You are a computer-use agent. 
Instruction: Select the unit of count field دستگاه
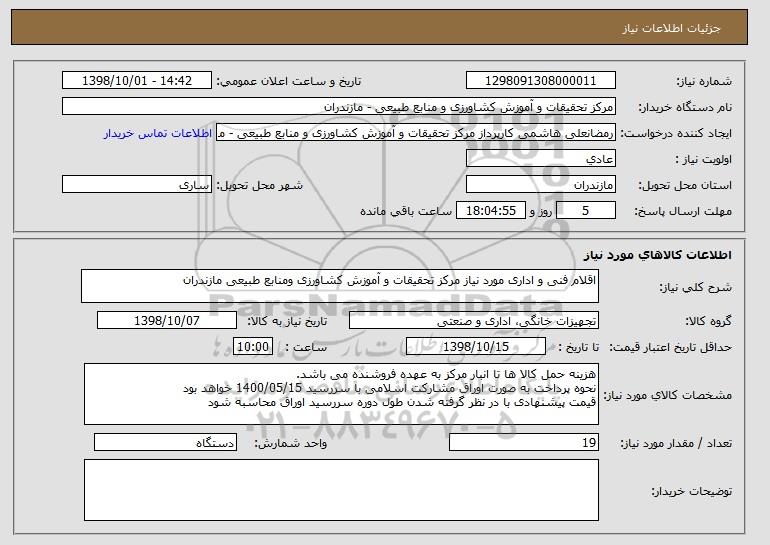click(165, 442)
